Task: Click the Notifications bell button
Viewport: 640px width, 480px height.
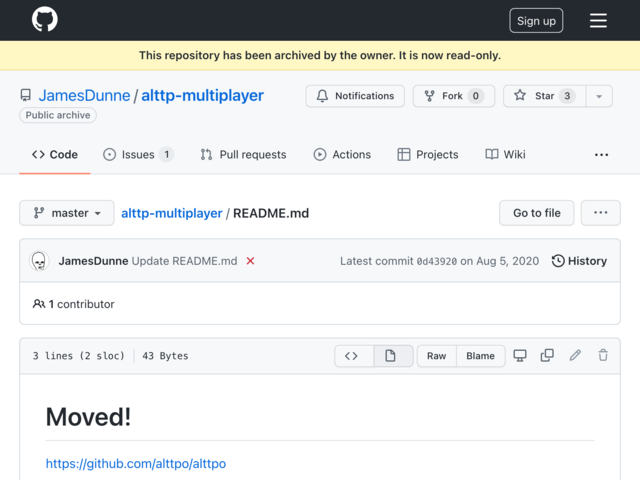Action: pos(355,96)
